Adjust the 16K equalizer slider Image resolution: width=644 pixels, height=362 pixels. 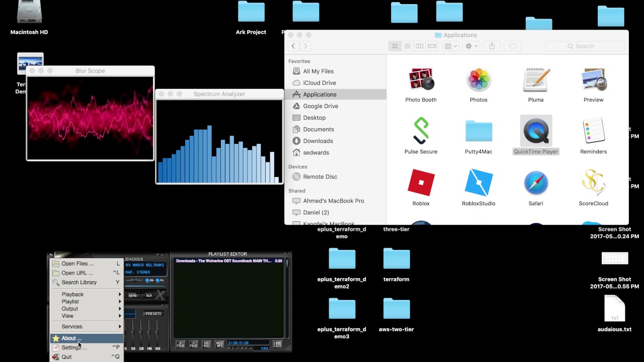coord(157,333)
